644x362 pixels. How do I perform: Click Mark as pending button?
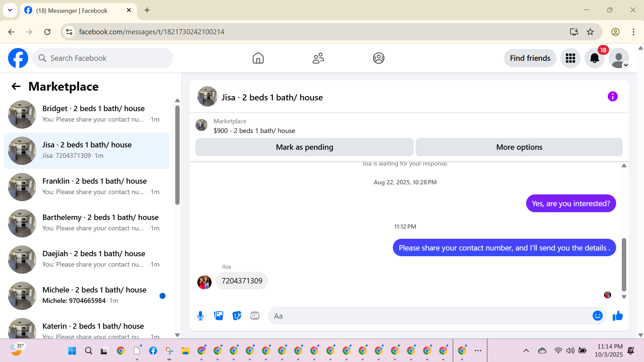coord(304,147)
